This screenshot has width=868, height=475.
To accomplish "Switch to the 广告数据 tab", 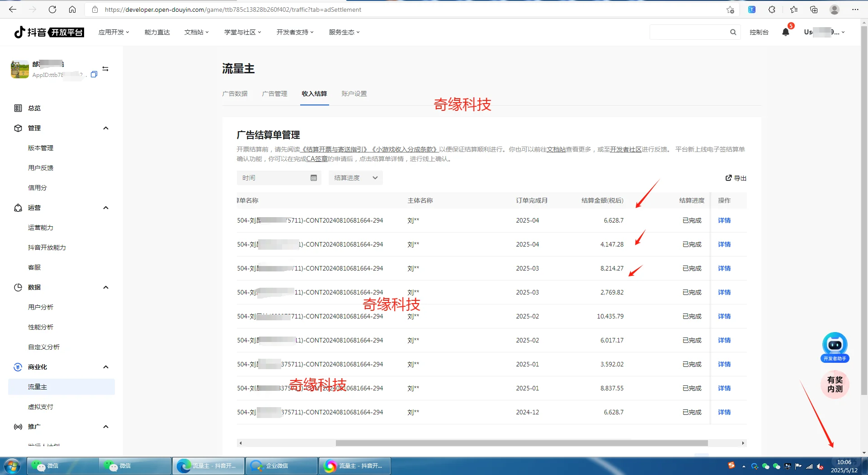I will click(235, 94).
